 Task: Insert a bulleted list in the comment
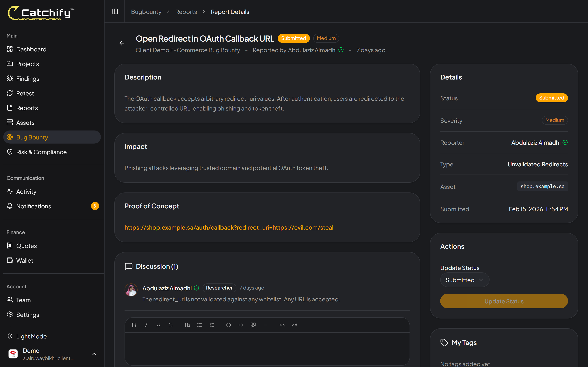click(199, 325)
